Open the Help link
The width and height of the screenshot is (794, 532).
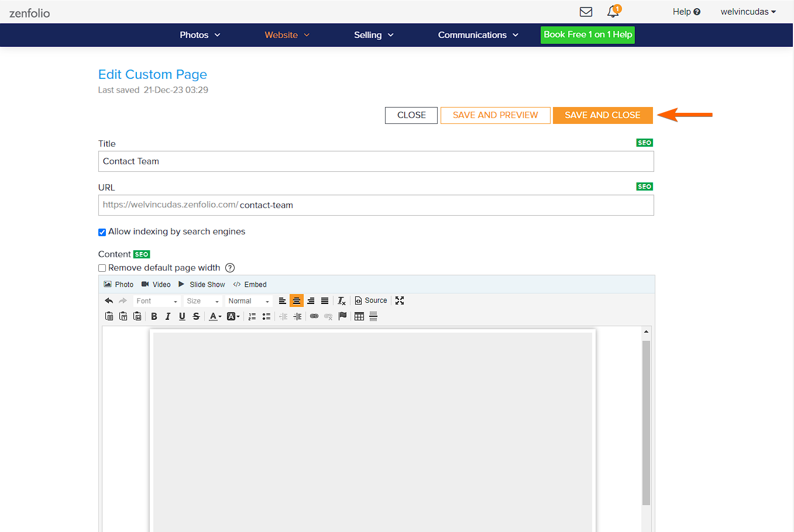pos(686,12)
